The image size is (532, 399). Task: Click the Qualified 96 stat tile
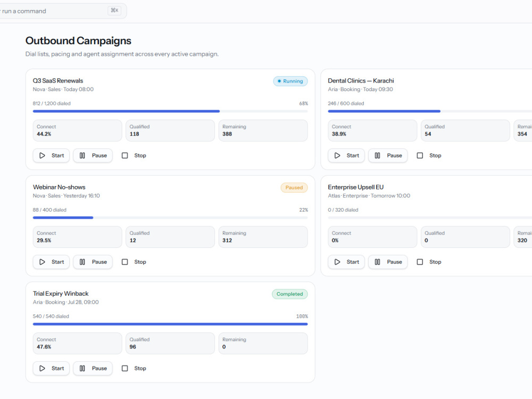tap(170, 344)
